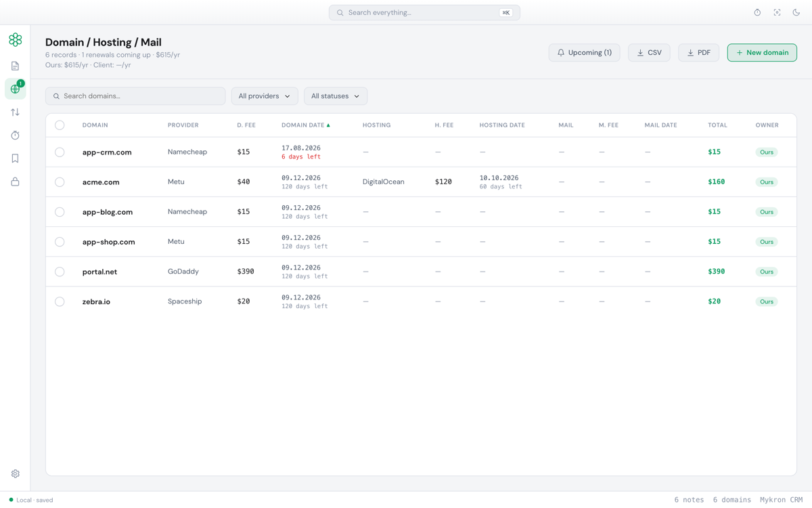The height and width of the screenshot is (508, 812).
Task: Click 'Local · saved' status indicator
Action: pos(31,500)
